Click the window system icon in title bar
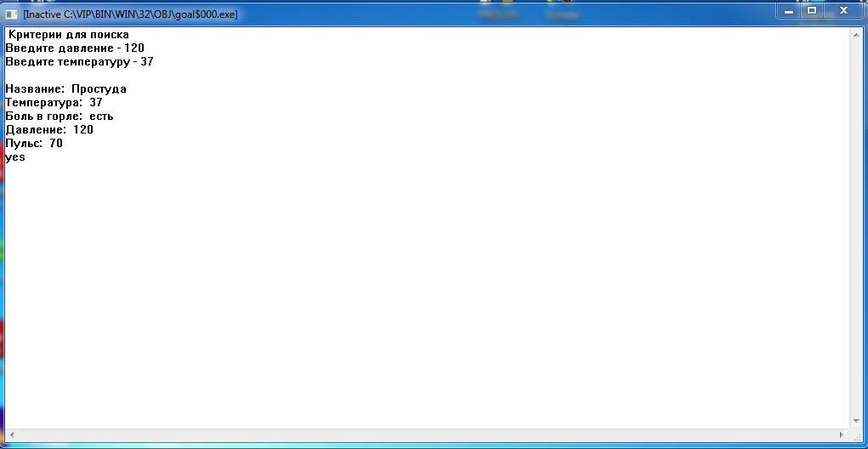The height and width of the screenshot is (449, 868). 11,14
